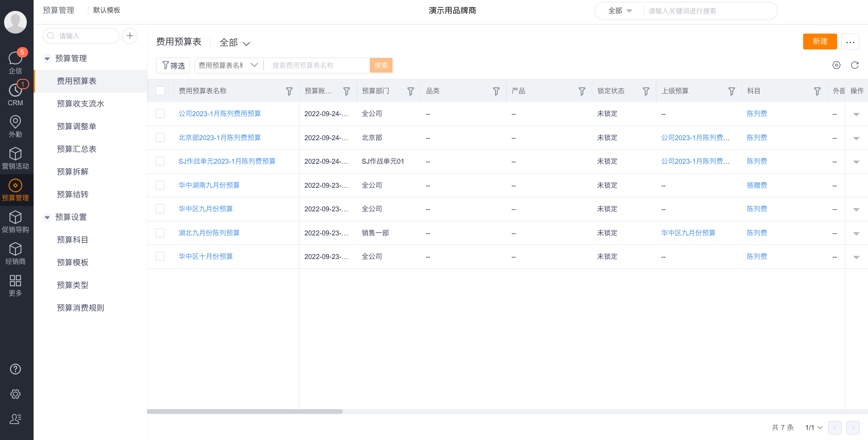This screenshot has height=440, width=868.
Task: Switch to the 默认模板 header tab
Action: pos(107,10)
